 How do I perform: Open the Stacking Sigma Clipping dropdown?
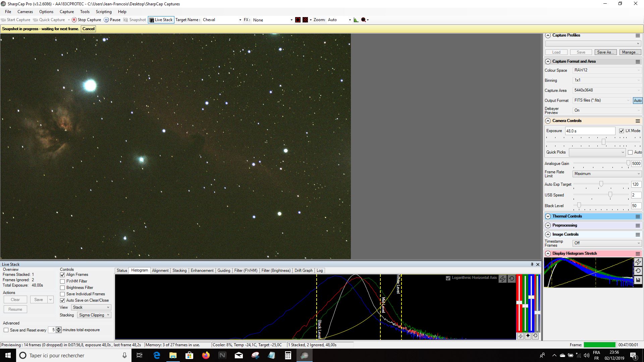coord(94,315)
